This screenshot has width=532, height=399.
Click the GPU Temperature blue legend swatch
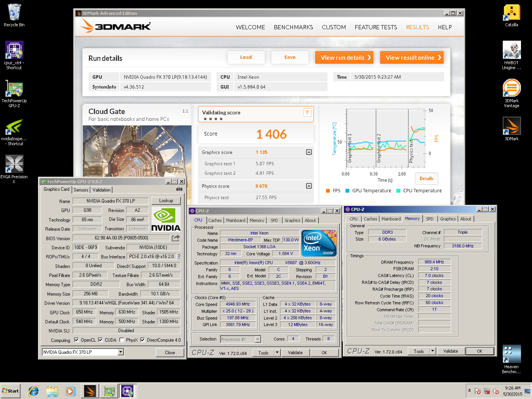point(347,191)
